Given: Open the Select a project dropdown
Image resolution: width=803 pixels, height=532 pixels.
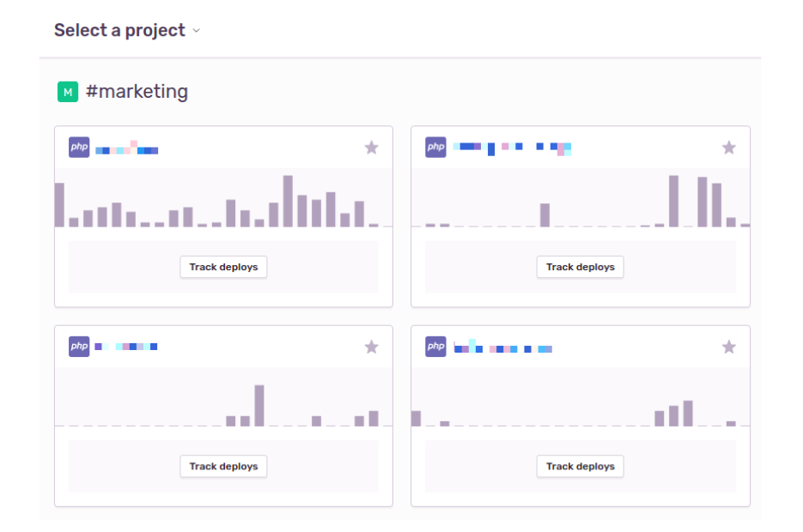Looking at the screenshot, I should point(119,31).
